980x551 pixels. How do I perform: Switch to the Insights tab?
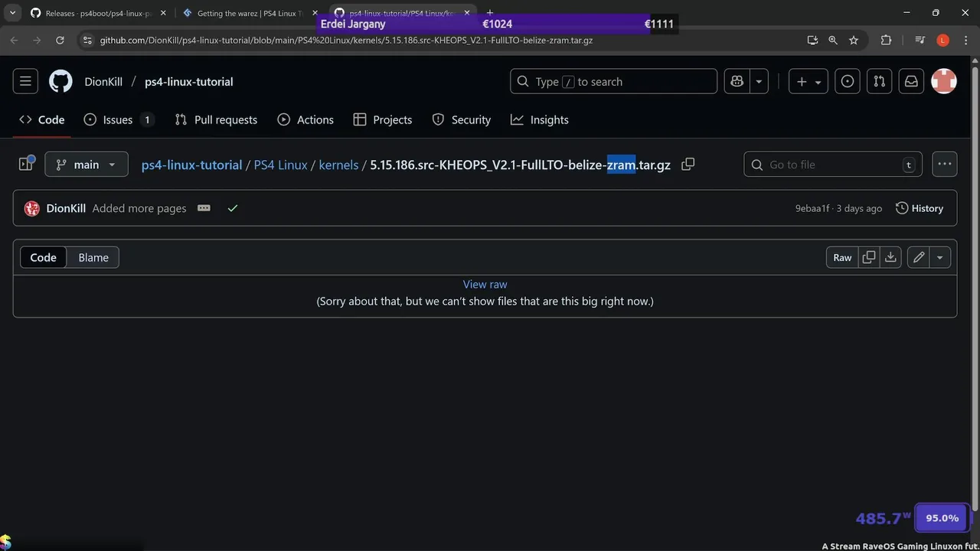[540, 119]
